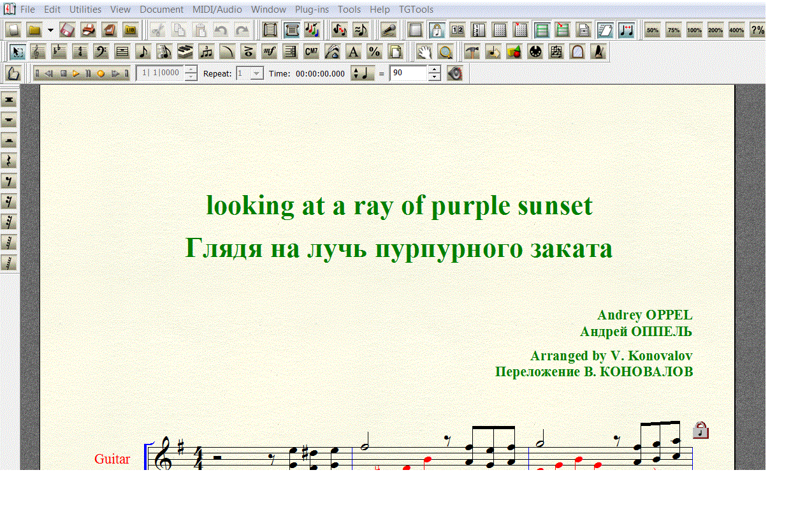Open the Time Signature tool
Viewport: 812px width, 521px height.
(80, 52)
